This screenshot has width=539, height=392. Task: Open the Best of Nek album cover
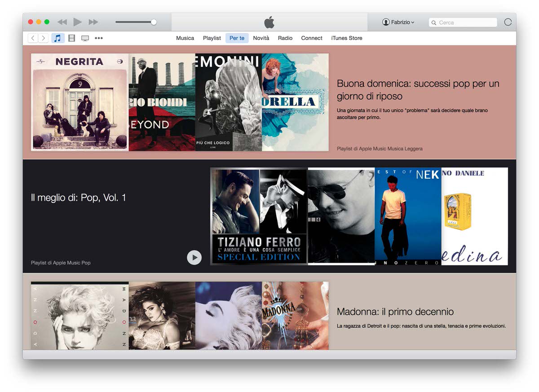click(x=408, y=216)
